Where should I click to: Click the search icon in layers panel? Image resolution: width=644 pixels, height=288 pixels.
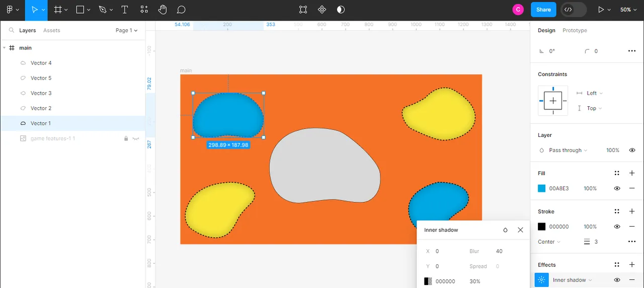point(12,30)
